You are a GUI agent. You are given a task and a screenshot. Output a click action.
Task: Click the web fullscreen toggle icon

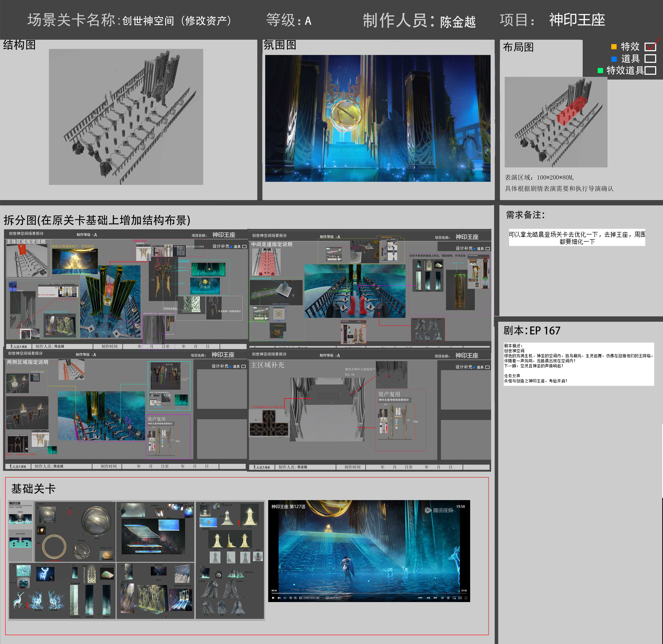(x=460, y=598)
